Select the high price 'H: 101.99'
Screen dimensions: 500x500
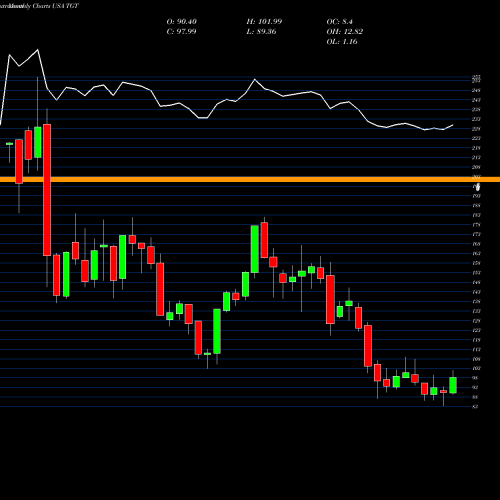(264, 22)
